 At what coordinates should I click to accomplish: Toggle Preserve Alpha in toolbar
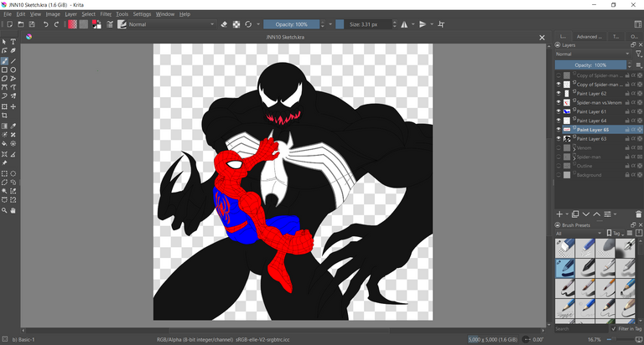click(x=236, y=24)
